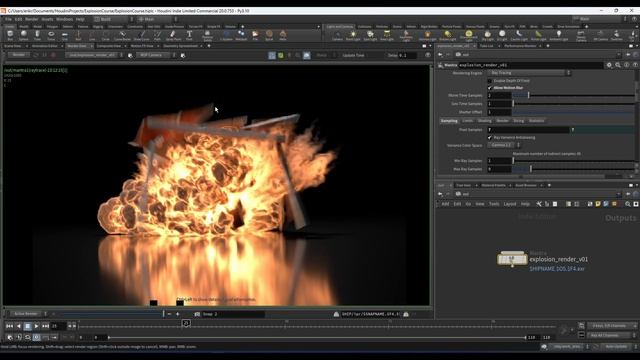The width and height of the screenshot is (640, 360).
Task: Enable Depth Of Field checkbox
Action: click(490, 81)
